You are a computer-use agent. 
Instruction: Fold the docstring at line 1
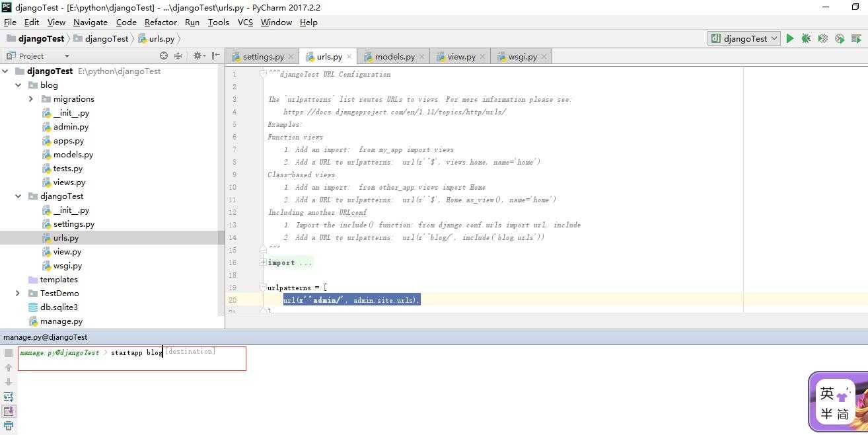(263, 74)
